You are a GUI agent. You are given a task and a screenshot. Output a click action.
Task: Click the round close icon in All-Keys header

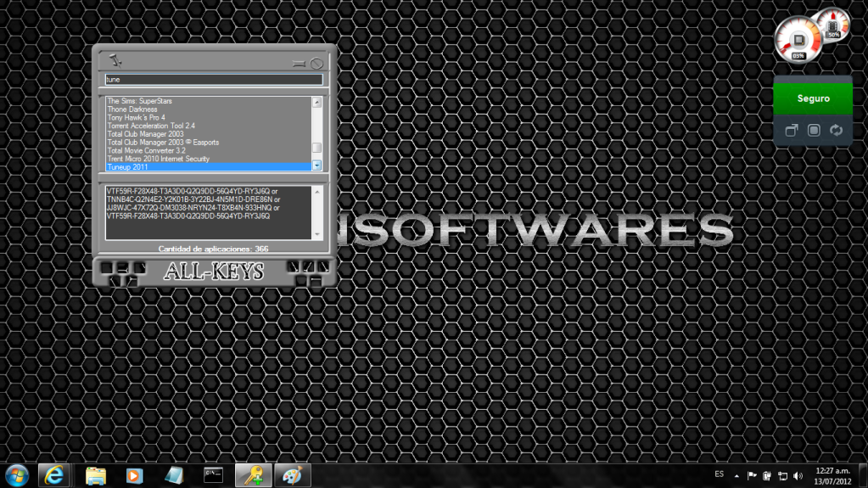click(316, 63)
